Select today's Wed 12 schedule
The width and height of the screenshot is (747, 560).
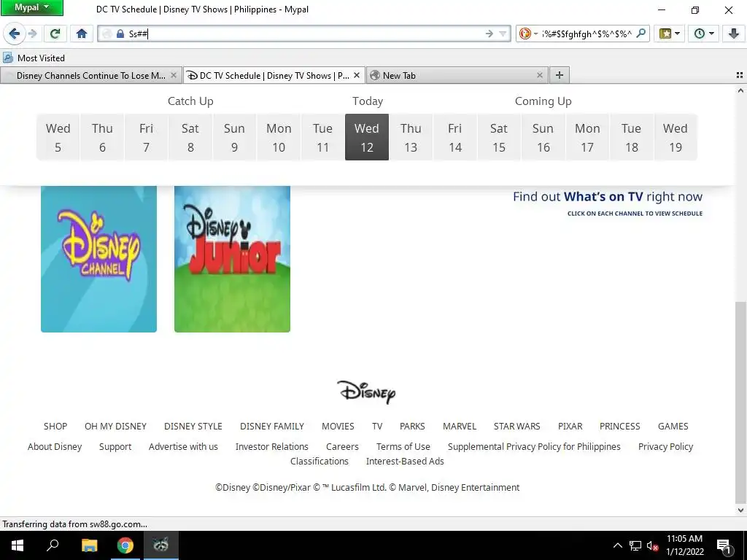[367, 137]
